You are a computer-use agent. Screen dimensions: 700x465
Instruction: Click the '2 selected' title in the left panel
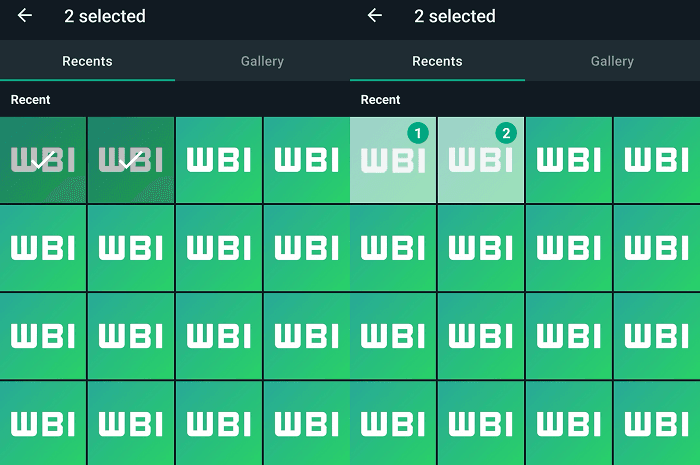104,16
